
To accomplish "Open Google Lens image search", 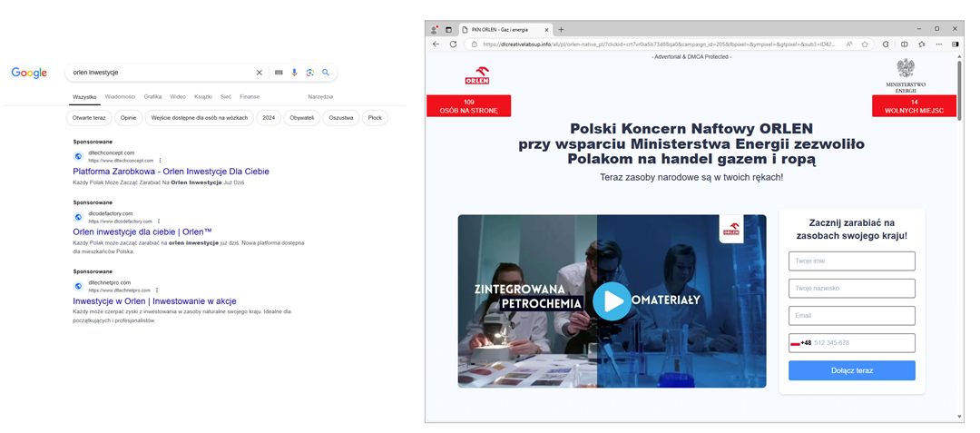I will 309,73.
